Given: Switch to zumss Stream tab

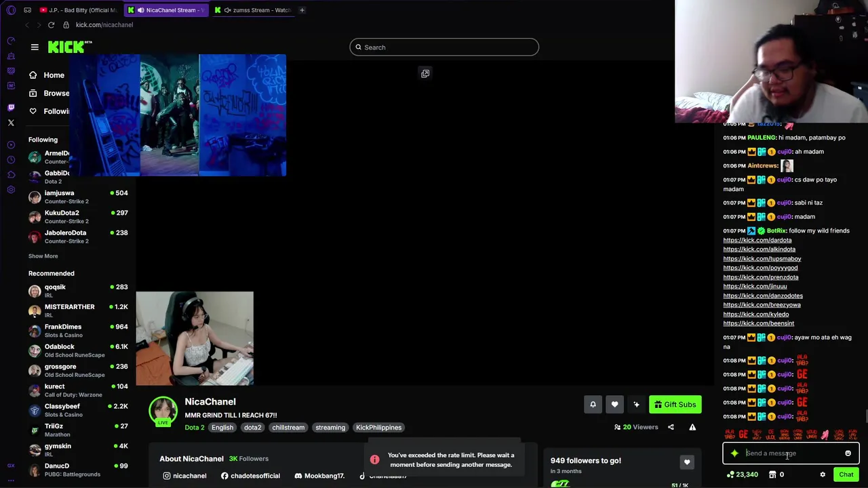Looking at the screenshot, I should point(254,10).
